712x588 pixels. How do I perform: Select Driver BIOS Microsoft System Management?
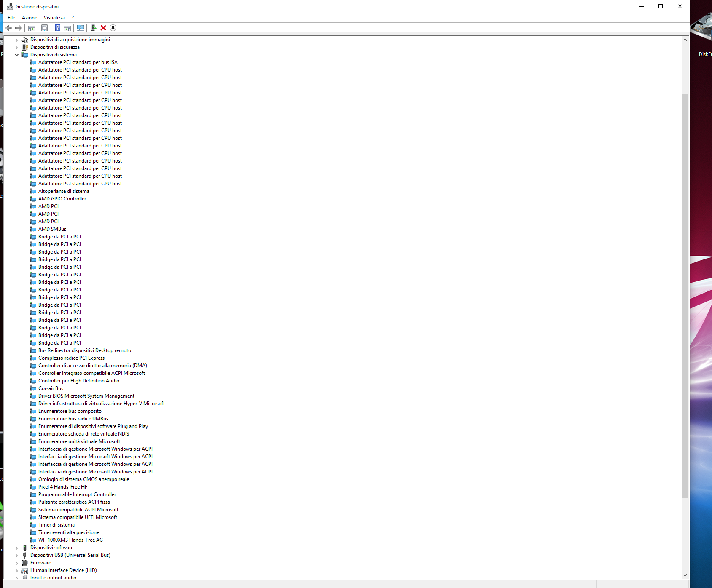(86, 396)
